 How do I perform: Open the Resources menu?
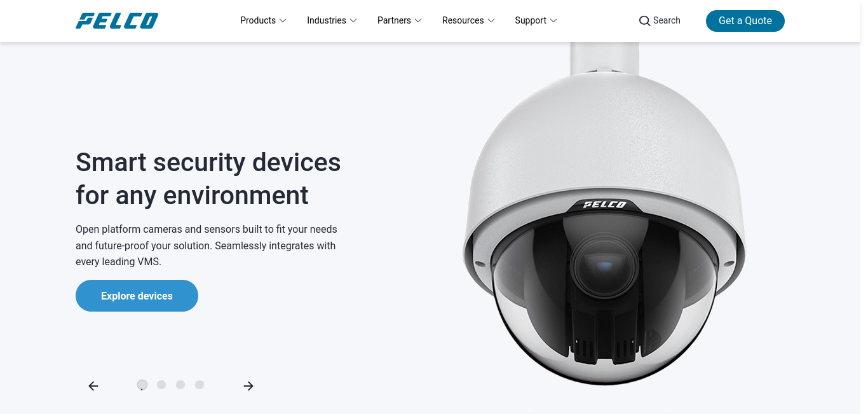[x=468, y=20]
